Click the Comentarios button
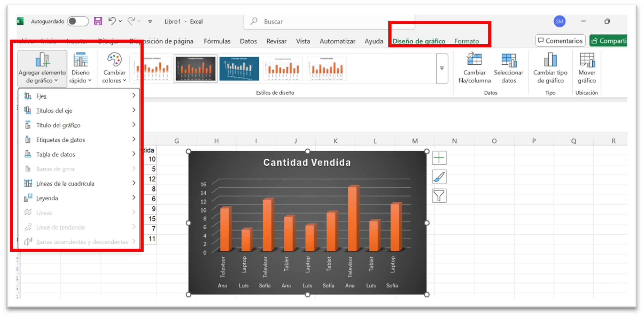 560,41
